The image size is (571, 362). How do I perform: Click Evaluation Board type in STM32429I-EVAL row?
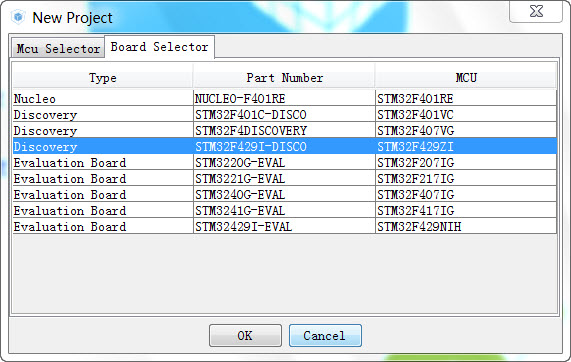pos(103,227)
